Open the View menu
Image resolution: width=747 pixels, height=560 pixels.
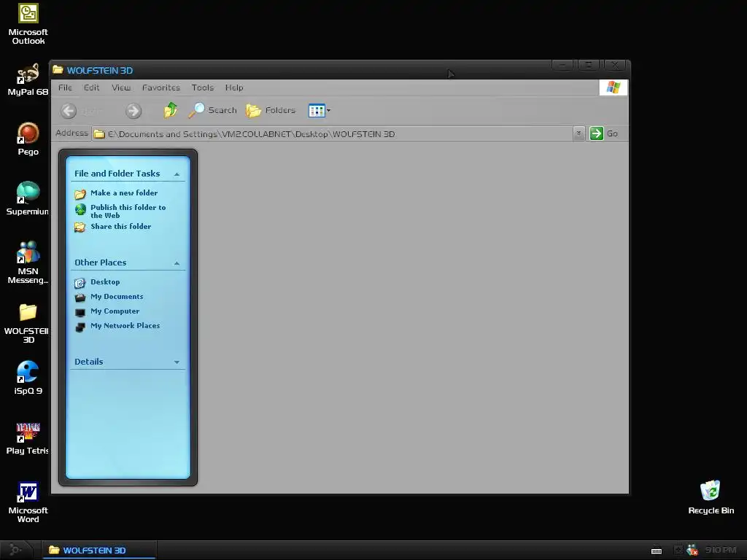[x=121, y=87]
